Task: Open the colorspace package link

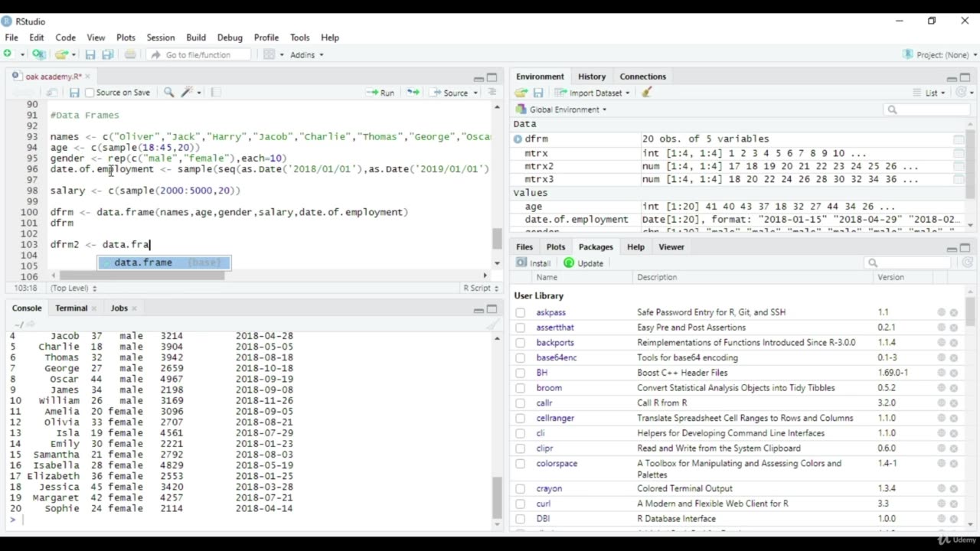Action: tap(557, 464)
